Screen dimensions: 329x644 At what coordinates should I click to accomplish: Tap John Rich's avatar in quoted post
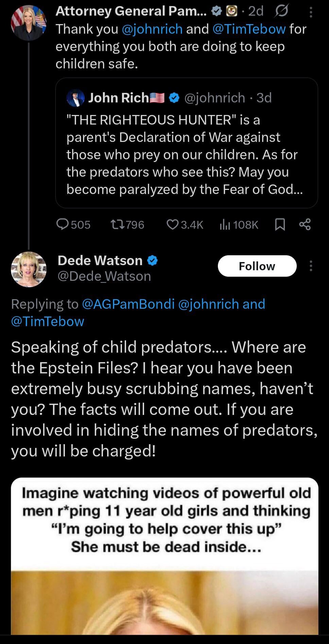(x=75, y=98)
